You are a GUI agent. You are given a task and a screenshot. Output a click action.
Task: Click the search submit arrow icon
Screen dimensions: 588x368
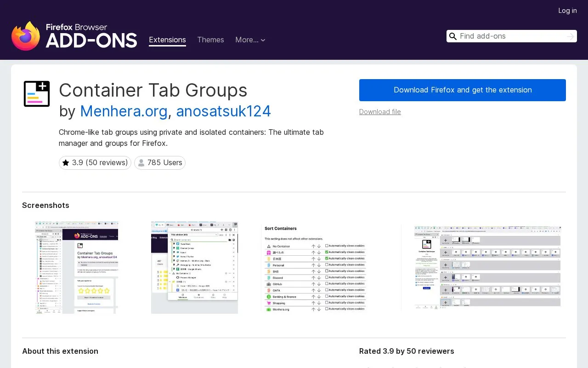571,36
